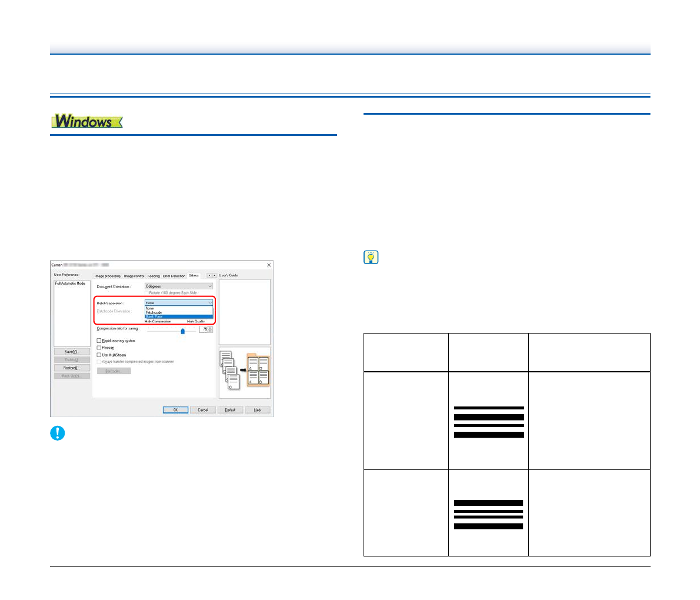Click the second patchcode pattern image
The height and width of the screenshot is (600, 700).
click(488, 515)
